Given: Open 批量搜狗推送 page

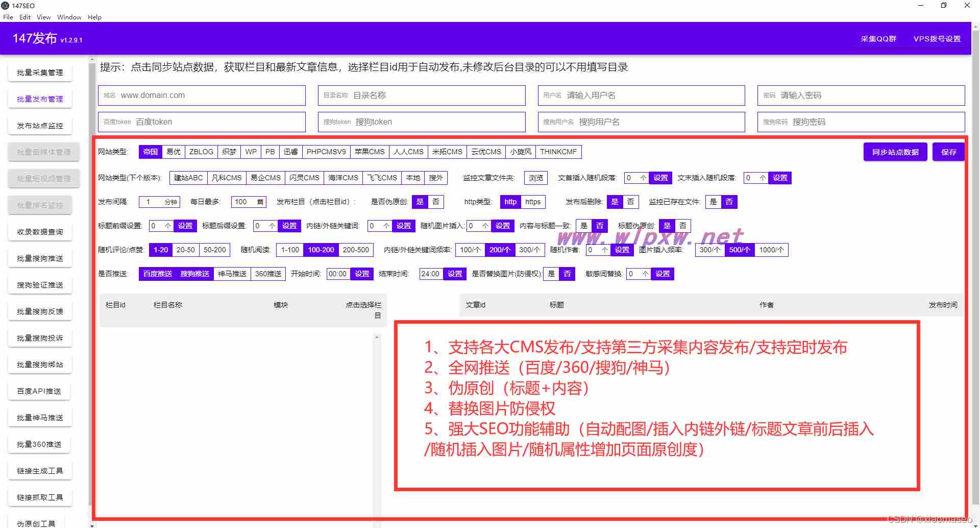Looking at the screenshot, I should click(x=40, y=258).
